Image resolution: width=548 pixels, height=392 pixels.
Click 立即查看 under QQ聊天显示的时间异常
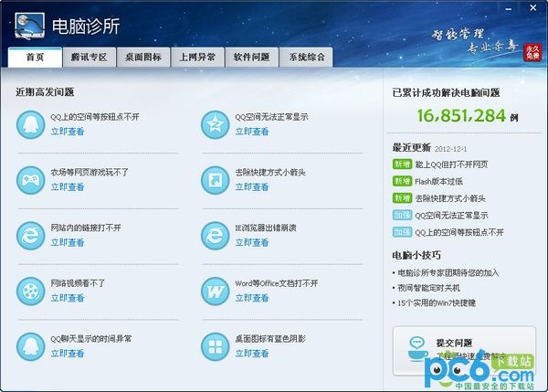(x=68, y=354)
